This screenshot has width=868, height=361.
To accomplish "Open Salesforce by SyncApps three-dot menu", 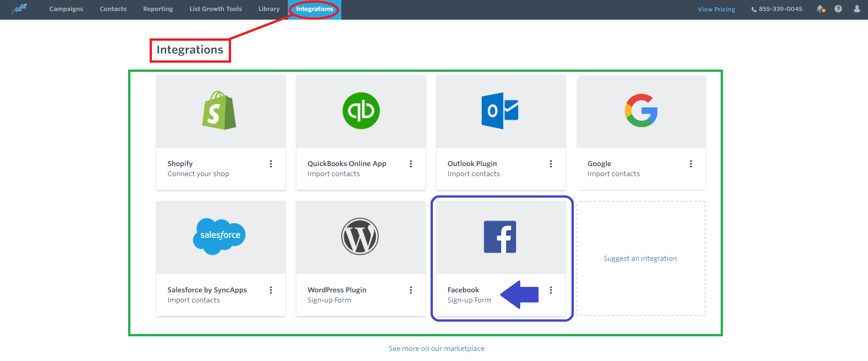I will (x=271, y=290).
